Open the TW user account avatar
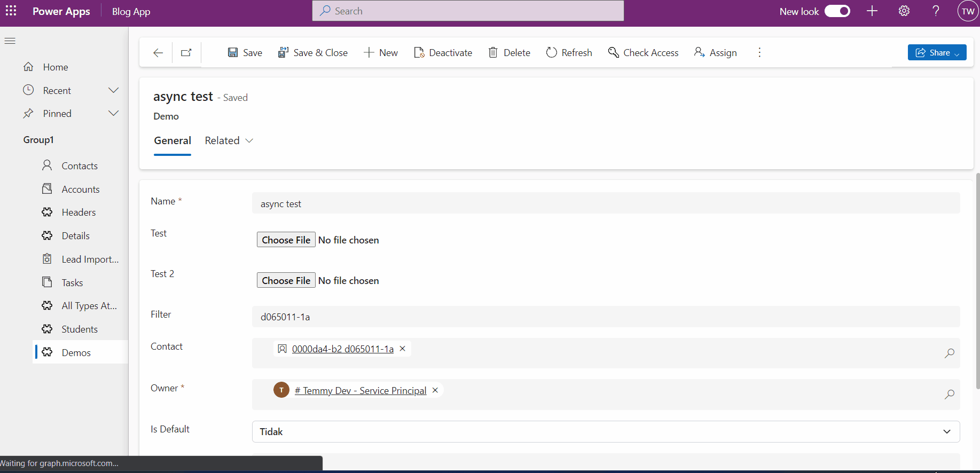 coord(968,11)
